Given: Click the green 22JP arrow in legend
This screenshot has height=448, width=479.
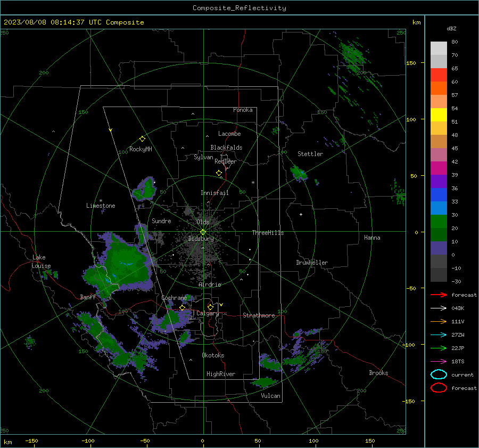Looking at the screenshot, I should coord(439,348).
